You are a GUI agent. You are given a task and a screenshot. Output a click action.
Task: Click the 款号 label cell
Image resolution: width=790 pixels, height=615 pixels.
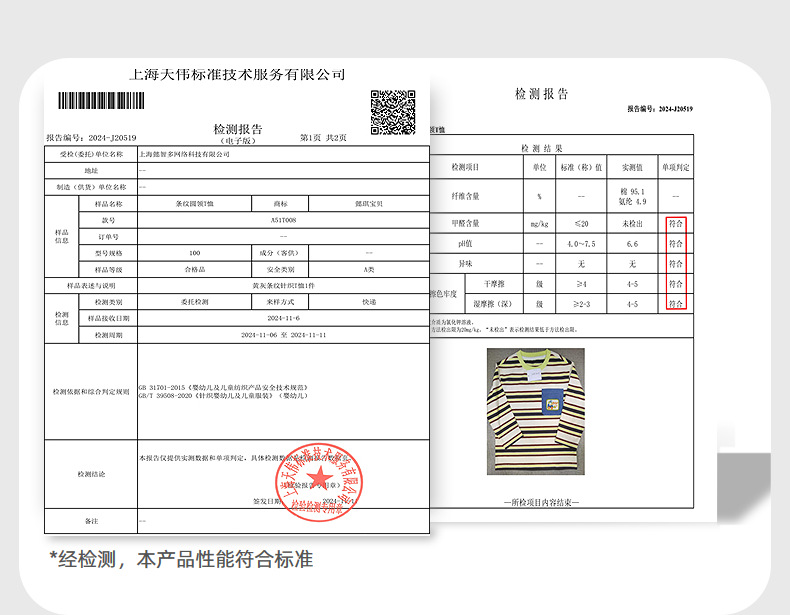108,220
